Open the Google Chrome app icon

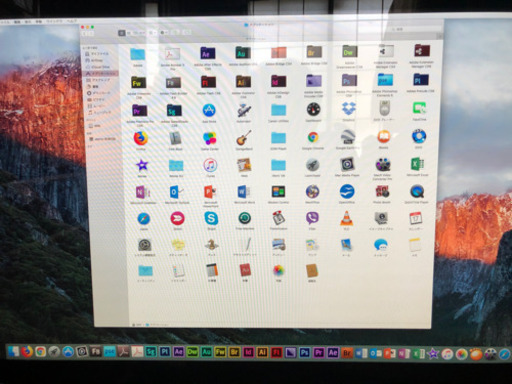pos(313,137)
